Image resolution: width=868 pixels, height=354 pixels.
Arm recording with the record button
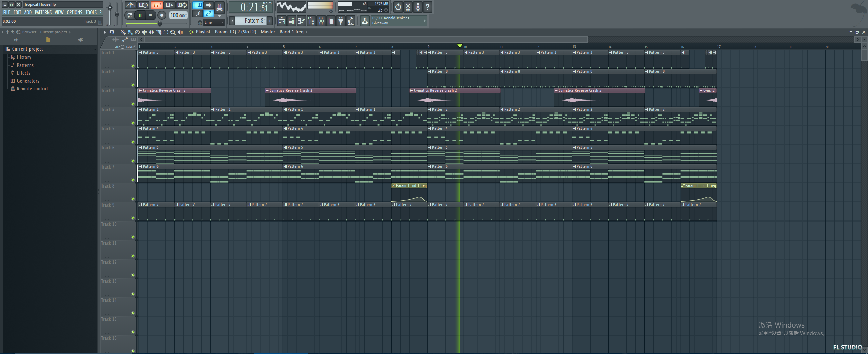[x=162, y=15]
